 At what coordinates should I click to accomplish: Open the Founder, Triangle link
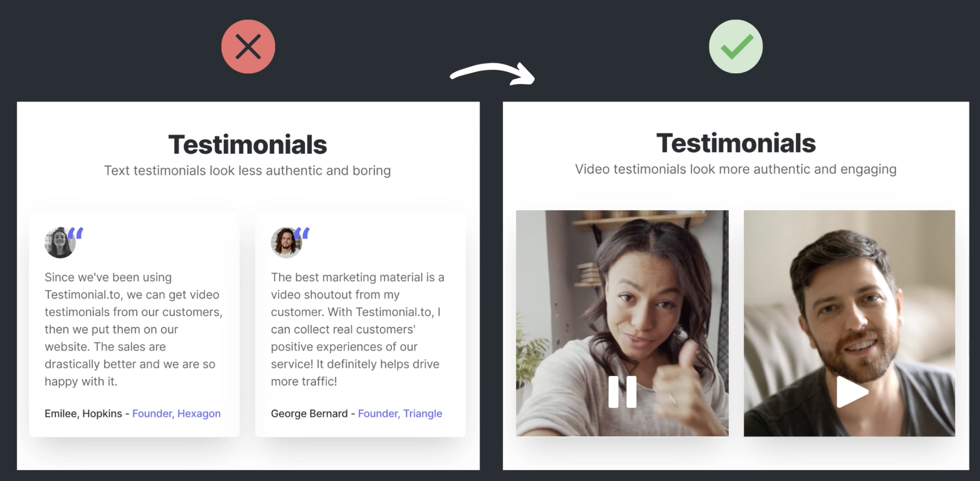(400, 414)
